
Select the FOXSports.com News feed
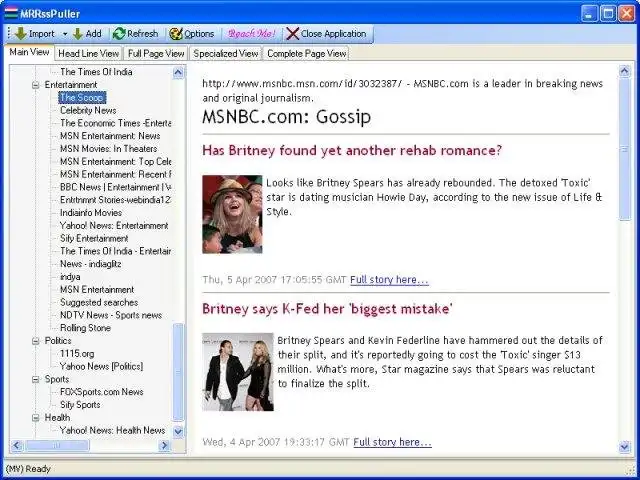pos(102,392)
